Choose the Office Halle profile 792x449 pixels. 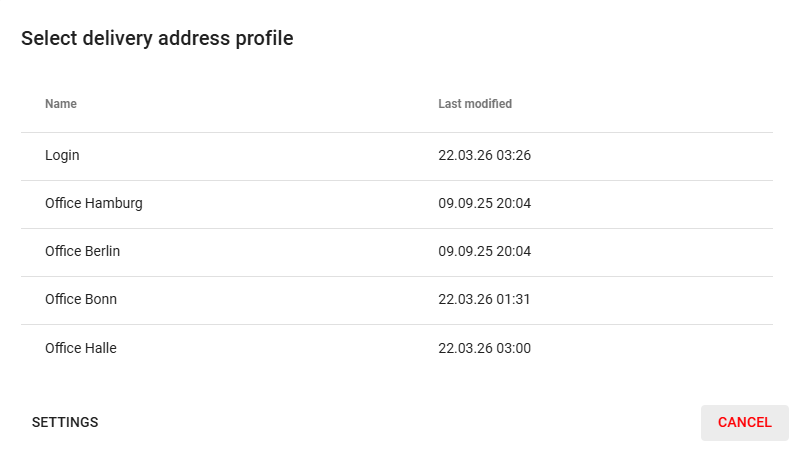pos(81,348)
